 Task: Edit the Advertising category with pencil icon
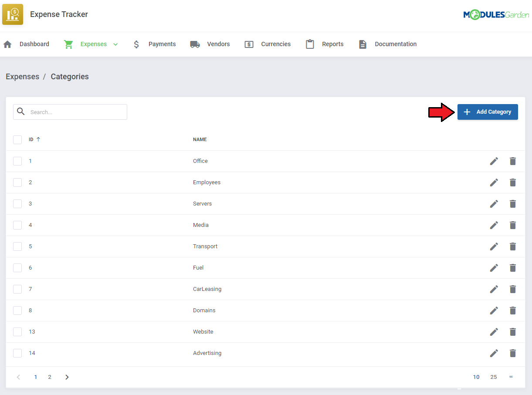pos(494,353)
